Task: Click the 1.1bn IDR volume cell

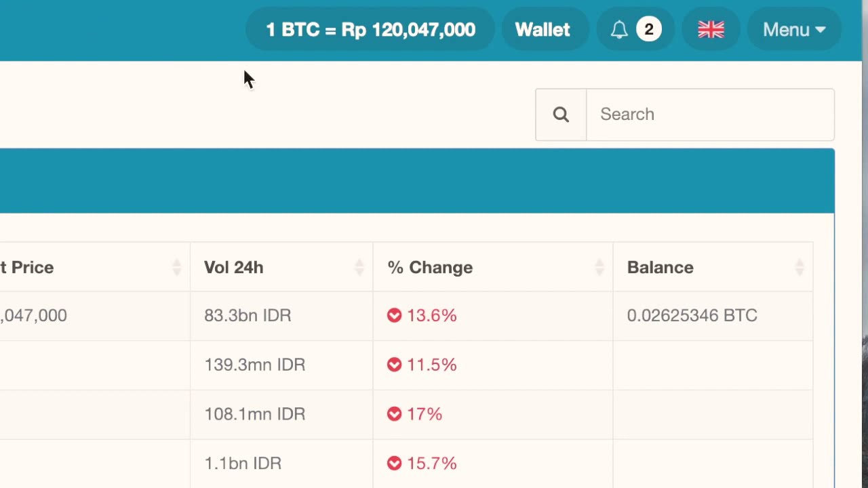Action: (243, 464)
